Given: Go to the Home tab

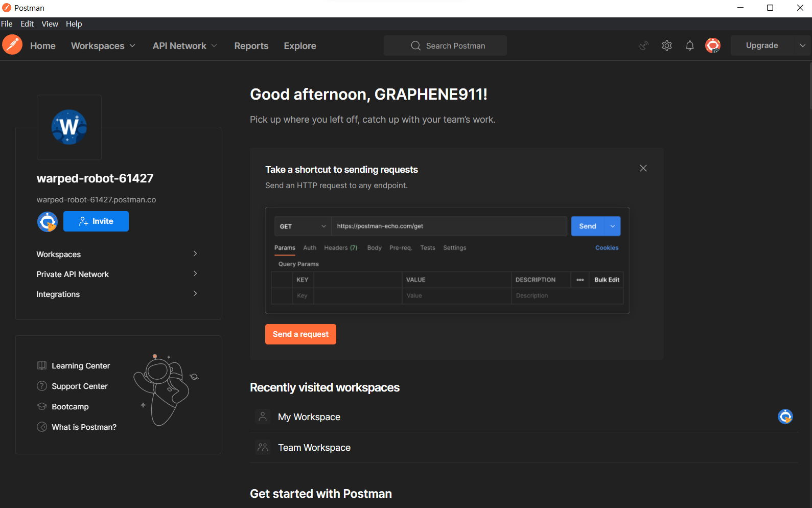Looking at the screenshot, I should click(43, 45).
